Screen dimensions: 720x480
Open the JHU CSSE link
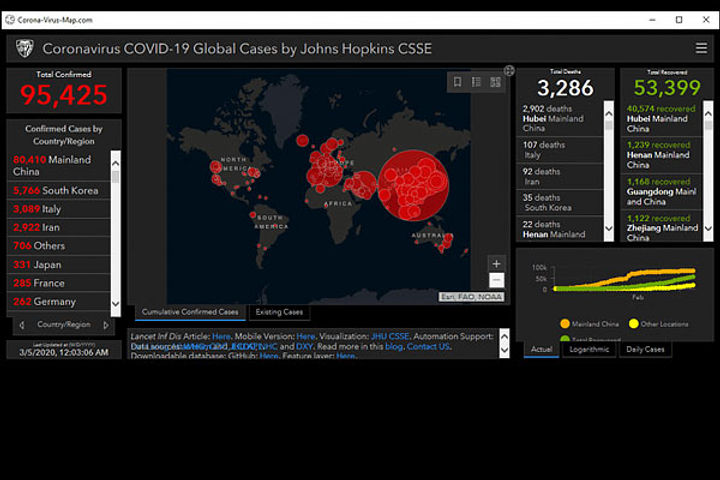pos(390,337)
